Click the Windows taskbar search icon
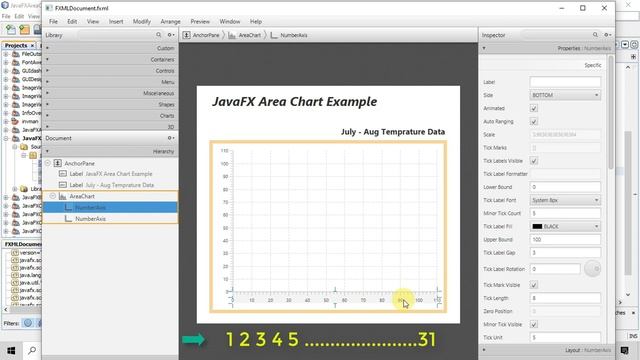Viewport: 640px width, 360px height. [32, 350]
